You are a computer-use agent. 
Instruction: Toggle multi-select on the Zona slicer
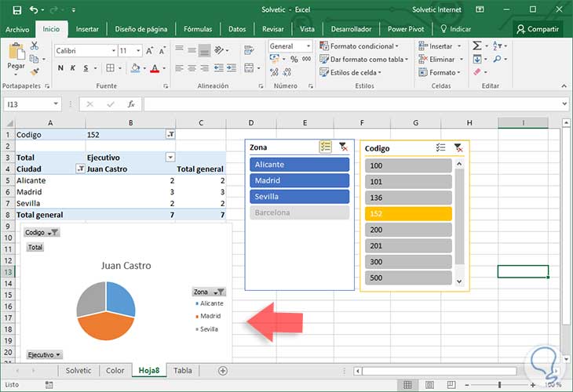(x=325, y=147)
